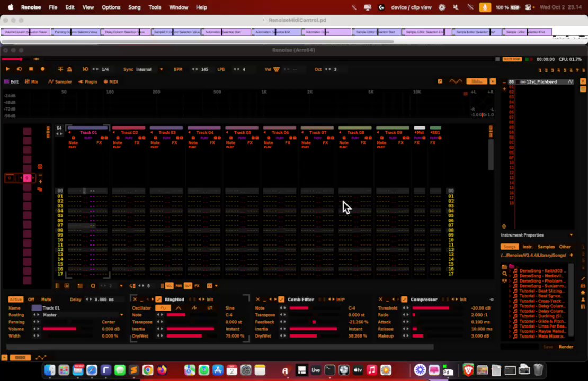The height and width of the screenshot is (381, 588).
Task: Select the highlighted scopes button in upper panel
Action: tap(477, 81)
